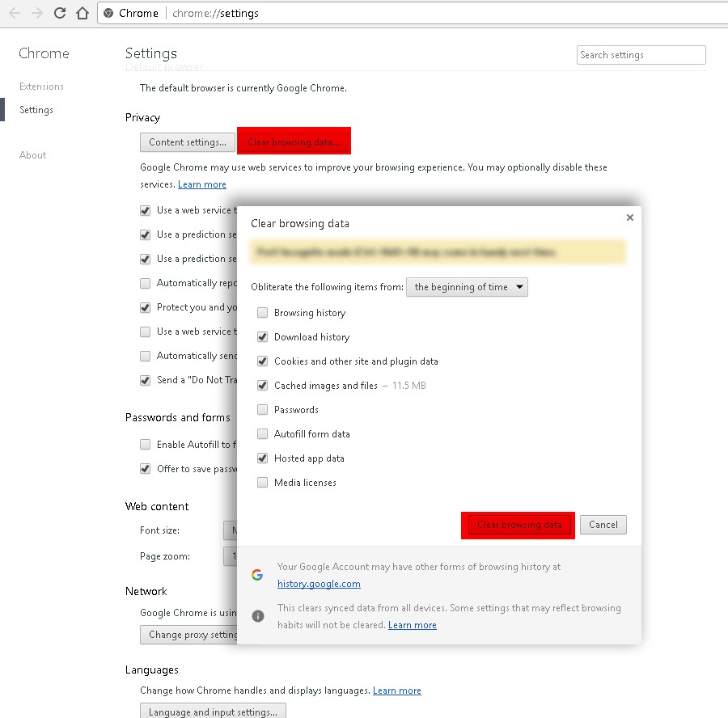Toggle Cookies and other site and plugin data
Image resolution: width=728 pixels, height=718 pixels.
tap(262, 361)
